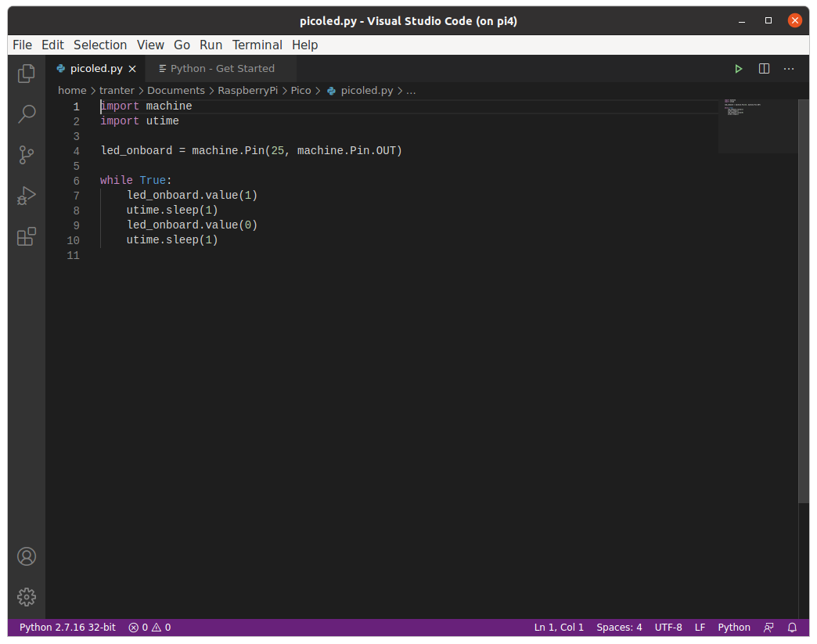
Task: Switch to Python - Get Started tab
Action: tap(222, 69)
